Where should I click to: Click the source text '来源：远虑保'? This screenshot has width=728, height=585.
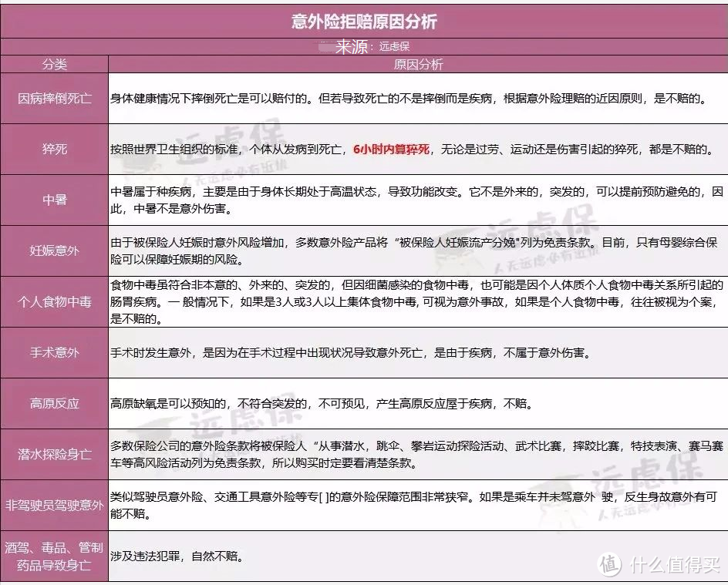(x=372, y=46)
